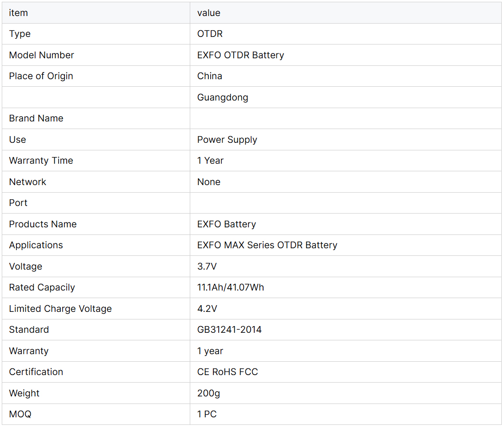Select the 'None' value in Network row

click(x=209, y=182)
